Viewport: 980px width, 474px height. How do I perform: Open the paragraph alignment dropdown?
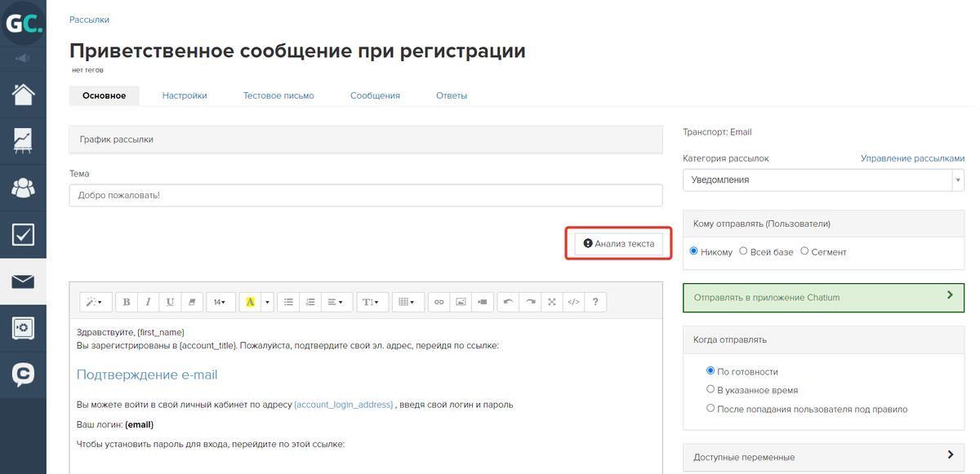pyautogui.click(x=336, y=302)
